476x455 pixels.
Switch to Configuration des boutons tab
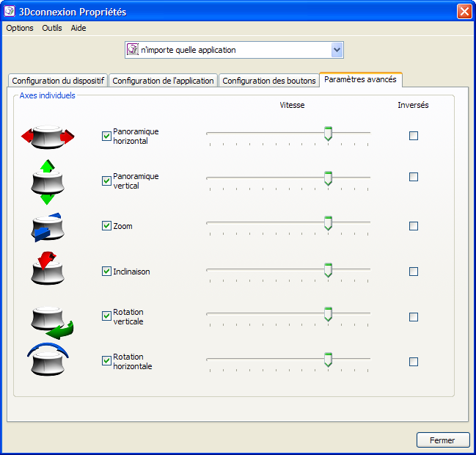(x=268, y=81)
